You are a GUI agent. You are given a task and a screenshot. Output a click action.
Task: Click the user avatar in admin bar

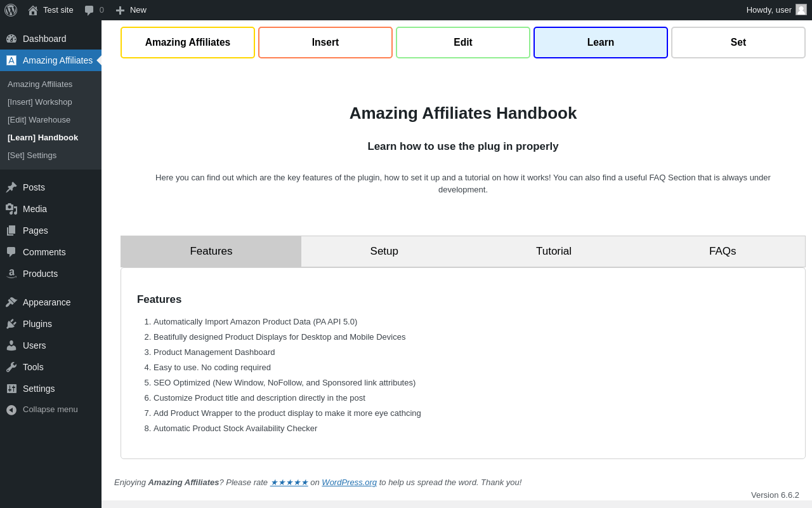click(801, 10)
